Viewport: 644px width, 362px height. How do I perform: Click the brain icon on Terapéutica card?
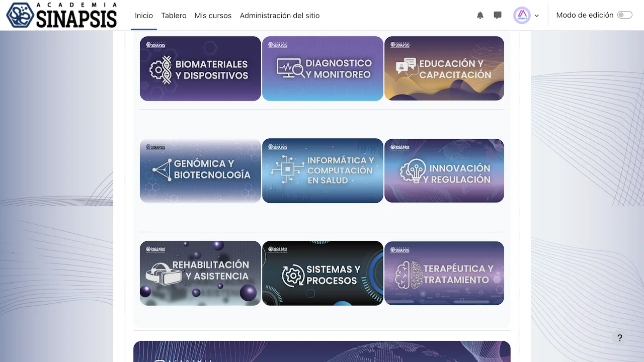[408, 275]
